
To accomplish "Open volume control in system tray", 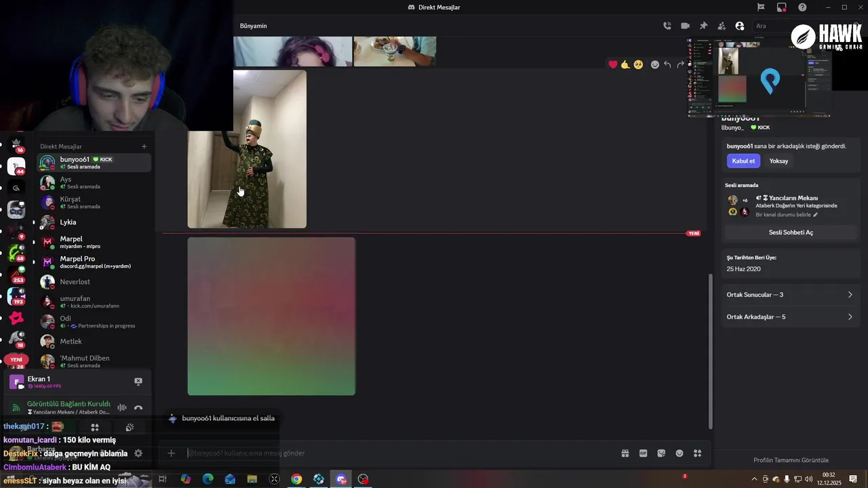I will tap(808, 479).
